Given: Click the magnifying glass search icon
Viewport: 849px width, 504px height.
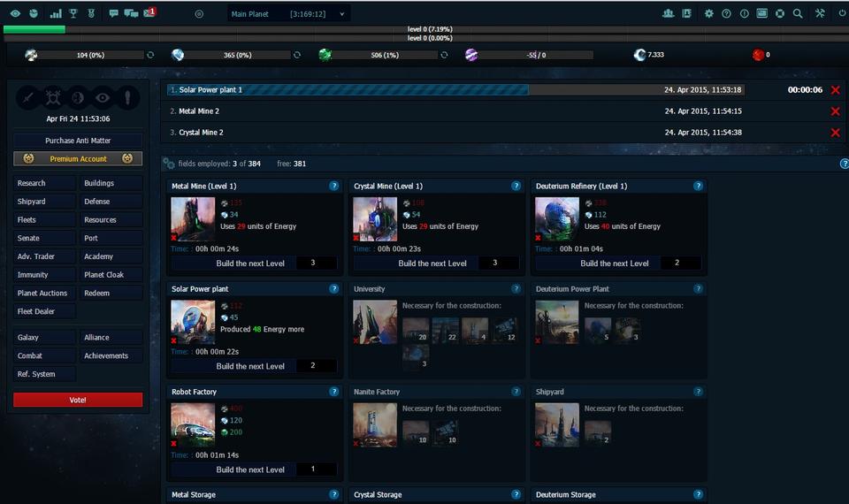Looking at the screenshot, I should point(798,13).
